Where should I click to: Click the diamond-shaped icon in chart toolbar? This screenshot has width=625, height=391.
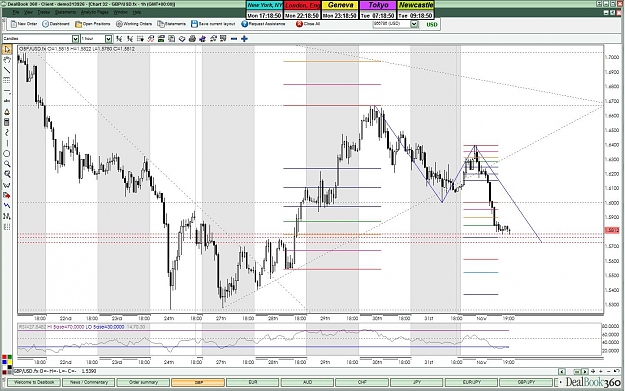[182, 39]
